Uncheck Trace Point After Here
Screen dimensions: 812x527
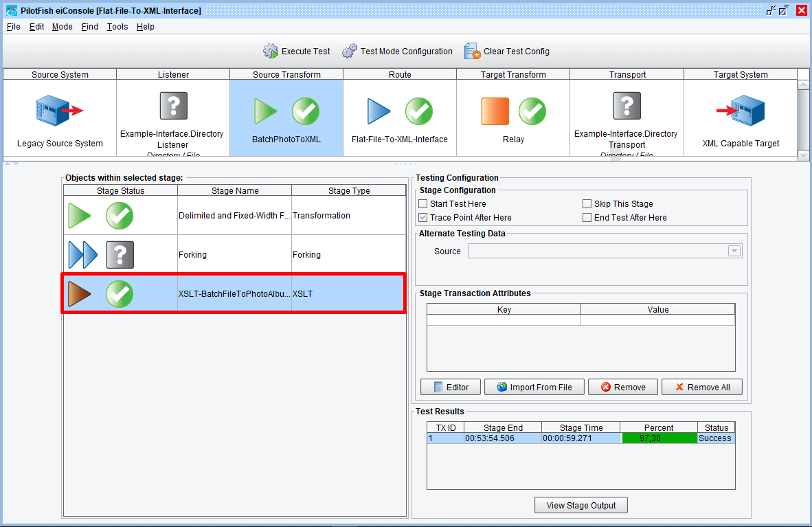(x=423, y=218)
